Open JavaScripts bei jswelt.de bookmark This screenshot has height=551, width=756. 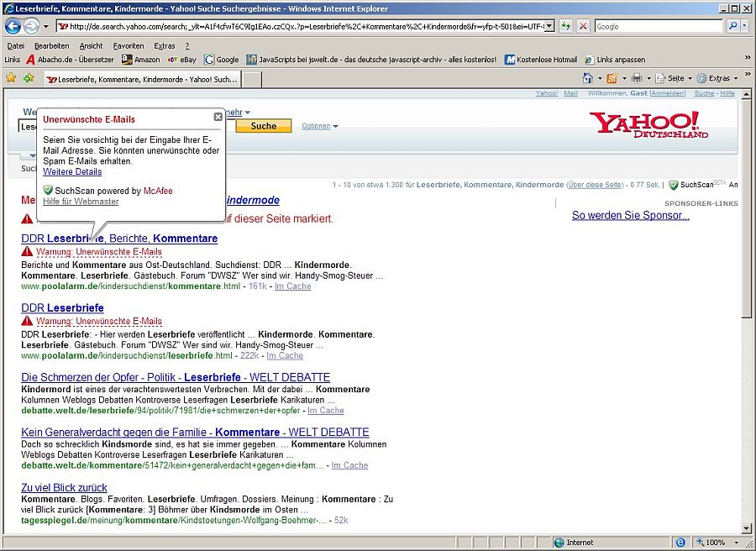371,60
